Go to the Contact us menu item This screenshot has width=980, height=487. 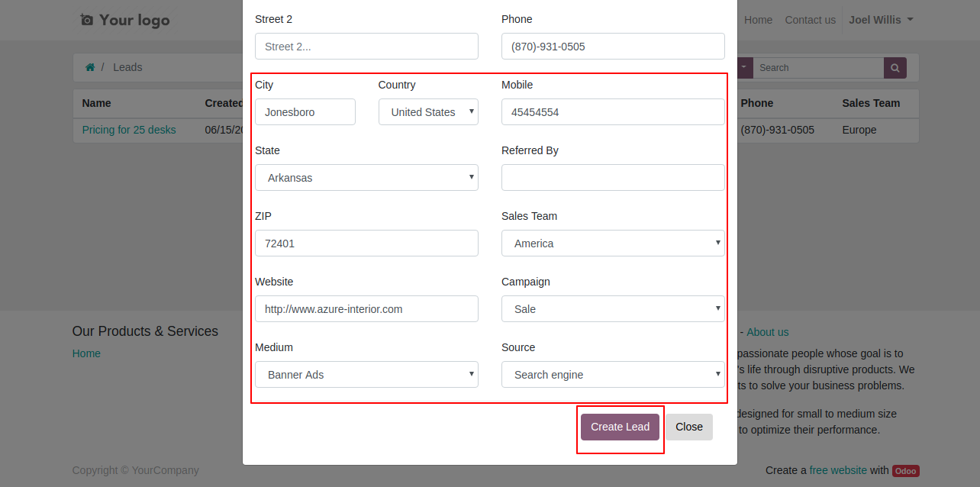pyautogui.click(x=810, y=20)
